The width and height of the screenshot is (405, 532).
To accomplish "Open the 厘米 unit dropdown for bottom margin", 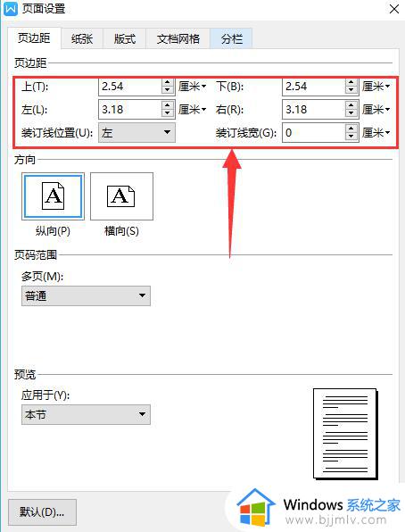I will click(376, 87).
